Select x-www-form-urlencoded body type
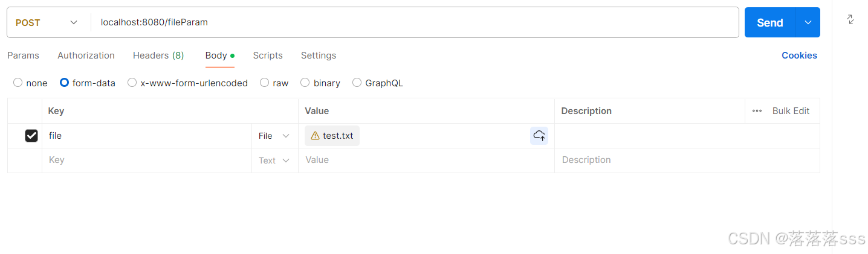This screenshot has height=254, width=868. tap(132, 83)
